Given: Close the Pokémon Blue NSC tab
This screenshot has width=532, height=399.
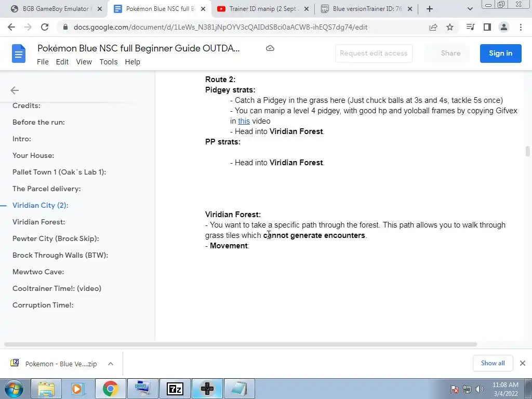Looking at the screenshot, I should (203, 9).
